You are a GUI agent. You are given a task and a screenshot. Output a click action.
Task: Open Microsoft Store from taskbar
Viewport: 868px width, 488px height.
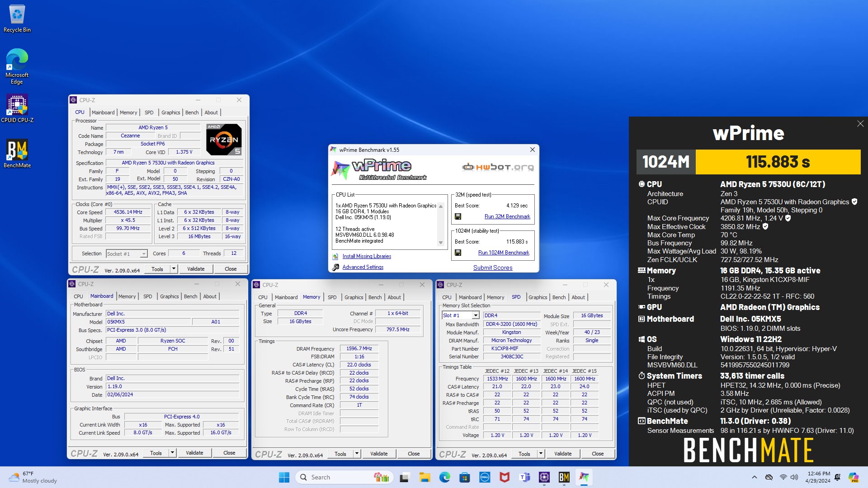point(464,477)
